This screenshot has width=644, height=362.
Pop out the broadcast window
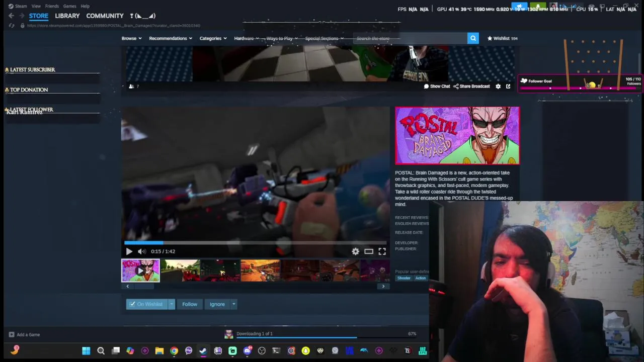[x=508, y=86]
